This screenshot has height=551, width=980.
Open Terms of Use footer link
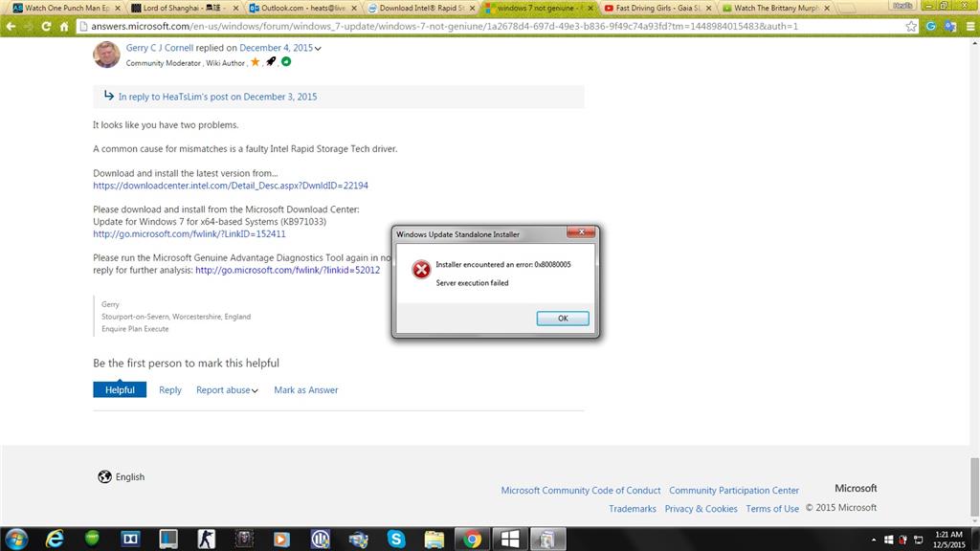point(772,509)
